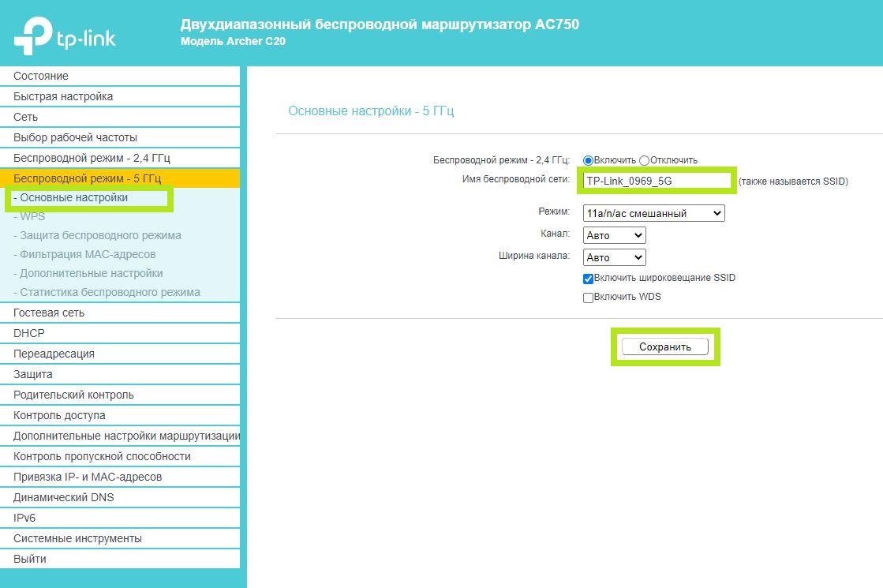Open the Ширина канала dropdown
Image resolution: width=883 pixels, height=588 pixels.
point(614,257)
